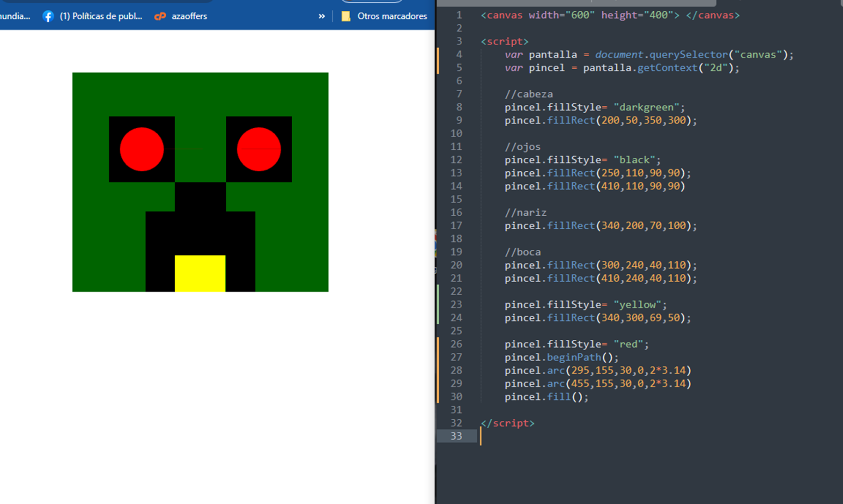The height and width of the screenshot is (504, 843).
Task: Click the azaoffers cPanel favicon
Action: [x=160, y=16]
